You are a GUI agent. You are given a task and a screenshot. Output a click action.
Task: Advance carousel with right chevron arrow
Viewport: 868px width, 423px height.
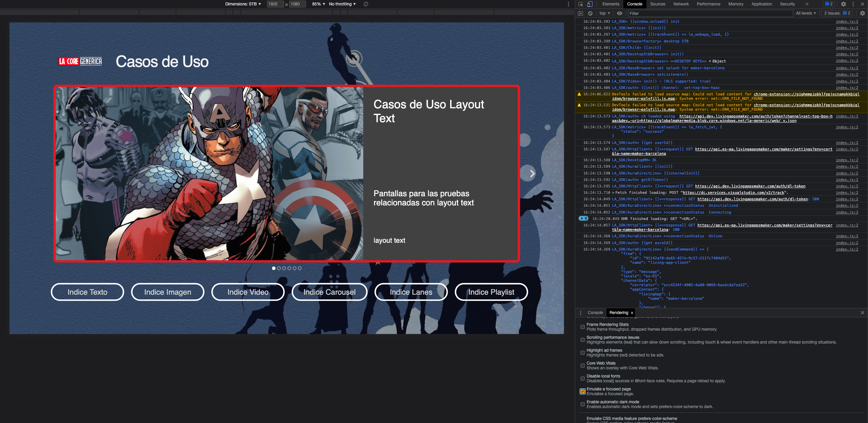tap(532, 173)
